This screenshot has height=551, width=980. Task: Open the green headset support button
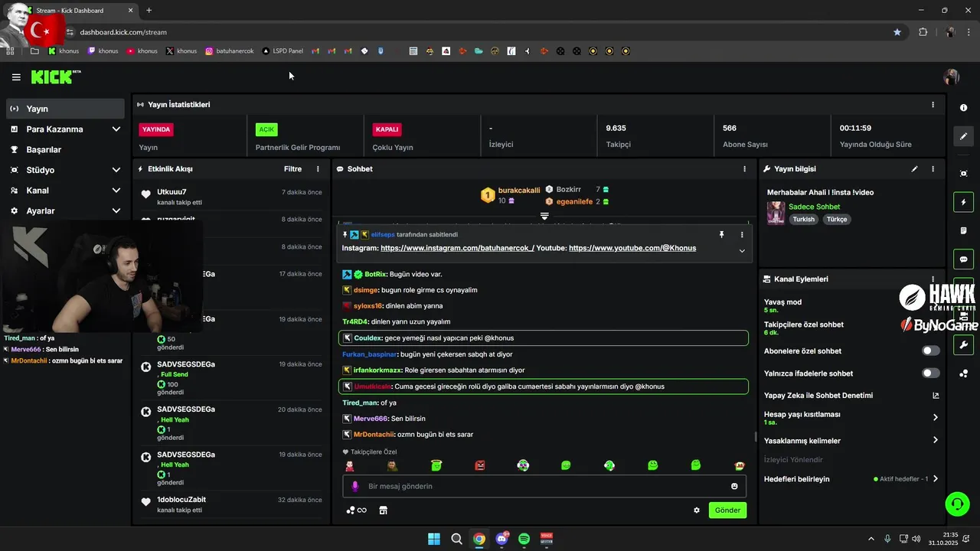957,504
